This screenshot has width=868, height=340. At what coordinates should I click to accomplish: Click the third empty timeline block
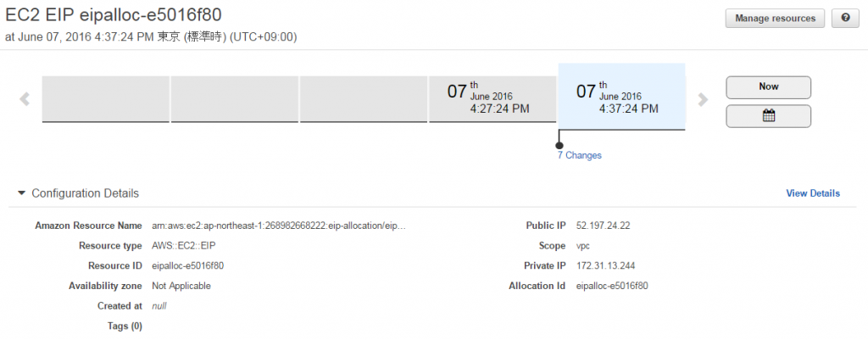[363, 99]
